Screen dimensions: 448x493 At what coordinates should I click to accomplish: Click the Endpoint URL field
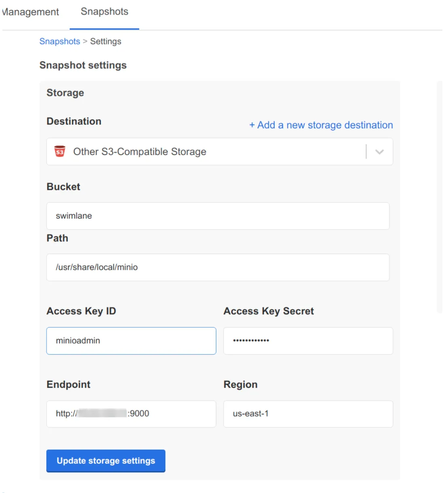click(131, 414)
